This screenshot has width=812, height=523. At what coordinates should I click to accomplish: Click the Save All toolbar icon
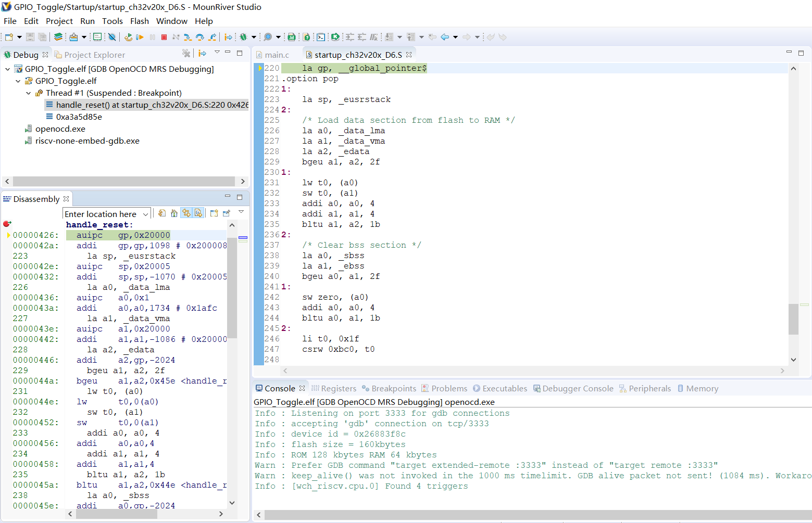pos(42,37)
